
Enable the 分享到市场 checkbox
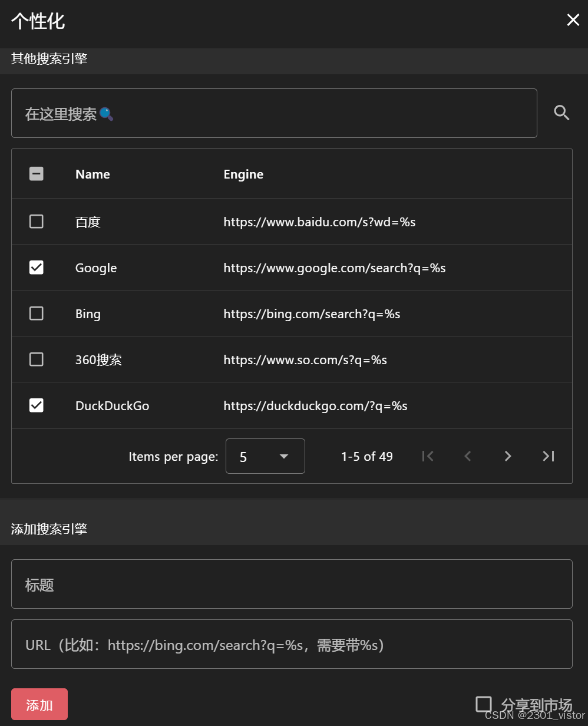[484, 704]
